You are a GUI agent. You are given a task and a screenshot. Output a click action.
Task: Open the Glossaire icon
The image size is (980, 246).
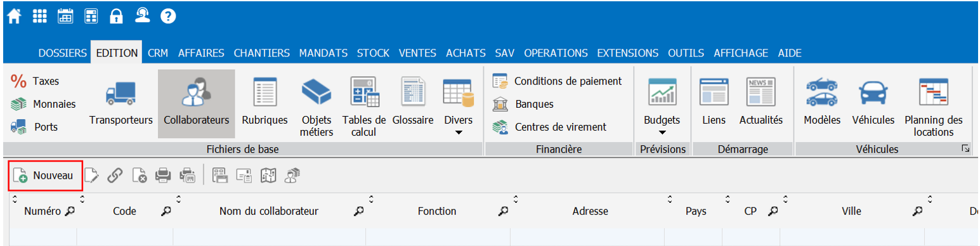(412, 93)
